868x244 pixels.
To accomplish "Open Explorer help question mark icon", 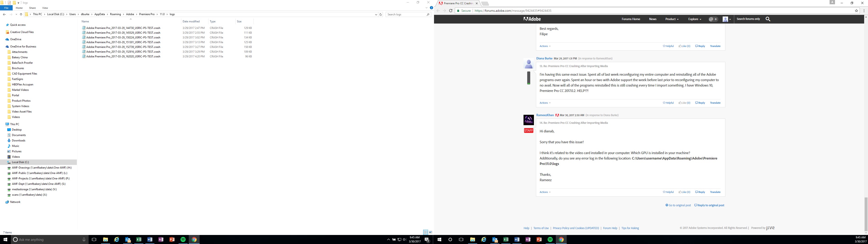I will [431, 8].
